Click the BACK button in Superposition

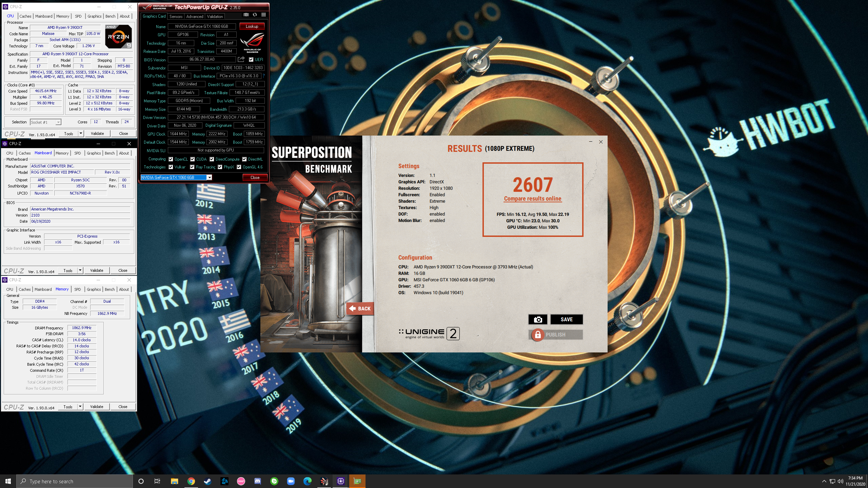click(360, 308)
